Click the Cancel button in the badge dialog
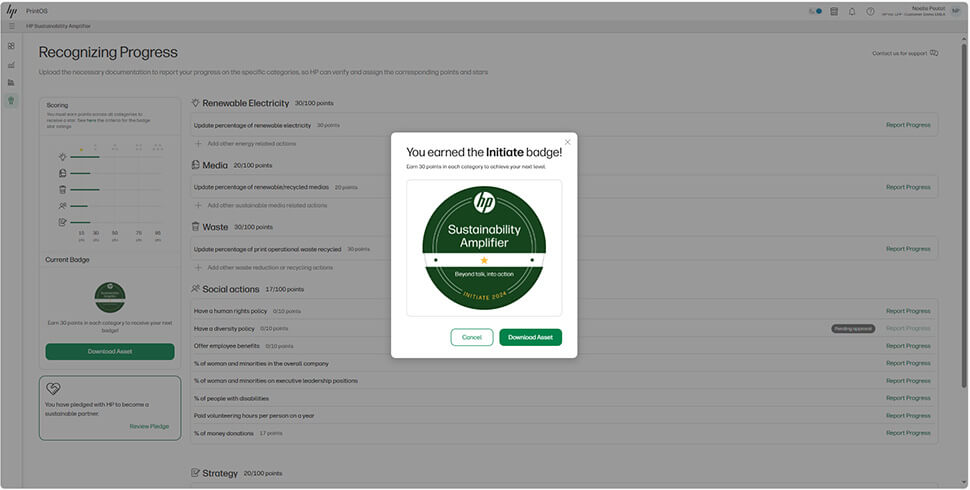970x490 pixels. [471, 337]
